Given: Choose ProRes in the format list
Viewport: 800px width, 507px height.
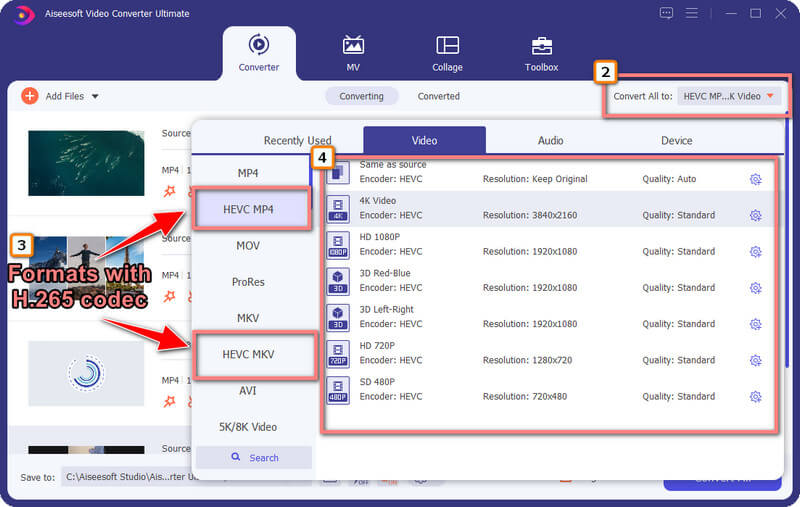Looking at the screenshot, I should click(x=248, y=282).
